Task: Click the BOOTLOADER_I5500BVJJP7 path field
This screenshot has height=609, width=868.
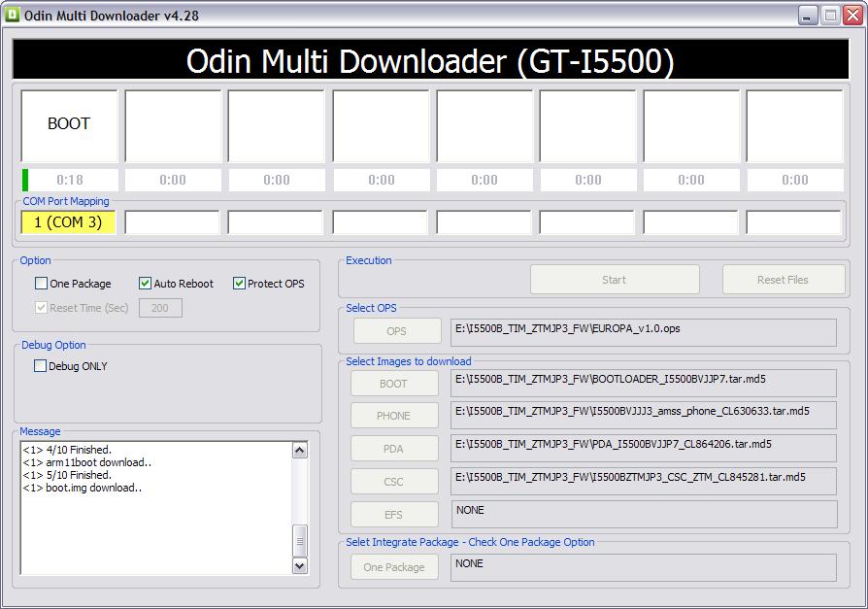Action: 644,383
